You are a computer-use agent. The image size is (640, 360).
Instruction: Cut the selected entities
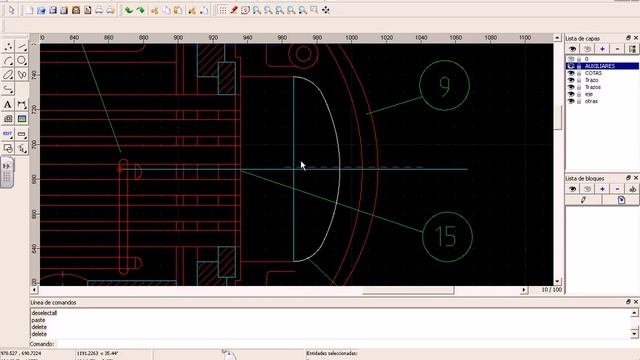coord(155,10)
